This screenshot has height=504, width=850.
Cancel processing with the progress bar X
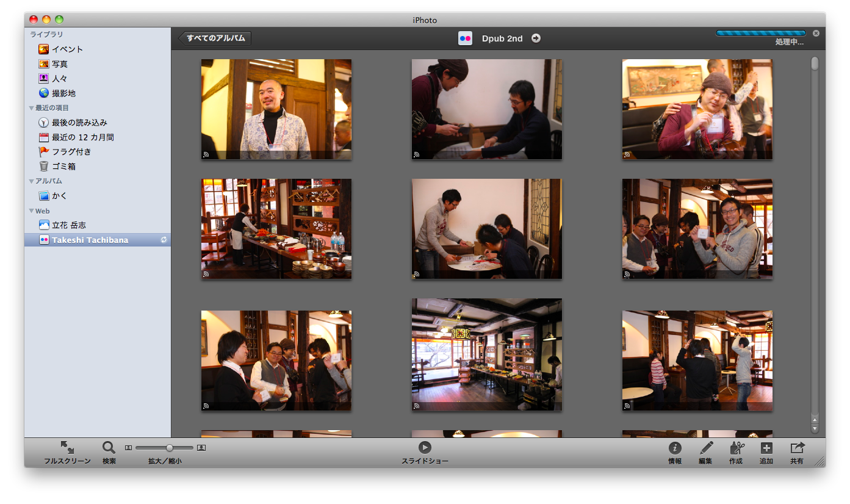tap(816, 33)
